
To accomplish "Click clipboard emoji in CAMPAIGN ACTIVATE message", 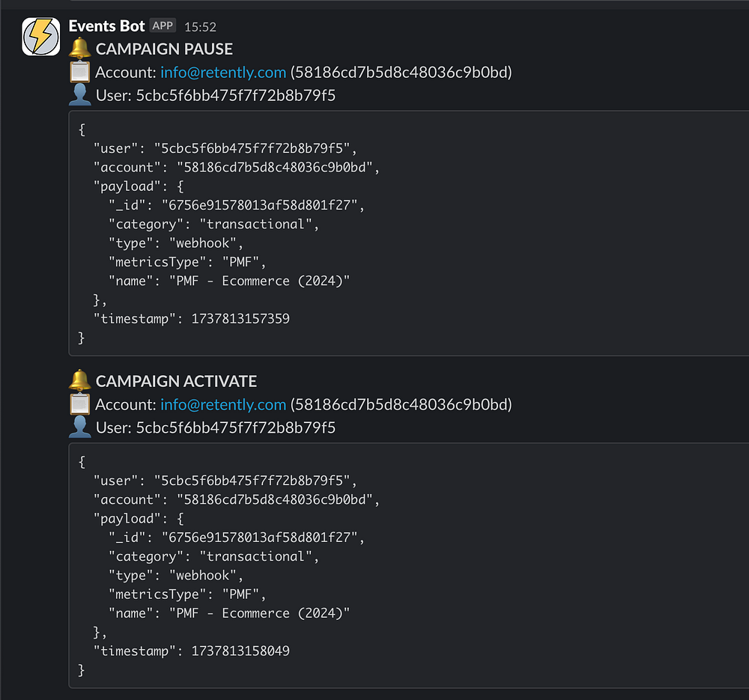I will [x=79, y=405].
